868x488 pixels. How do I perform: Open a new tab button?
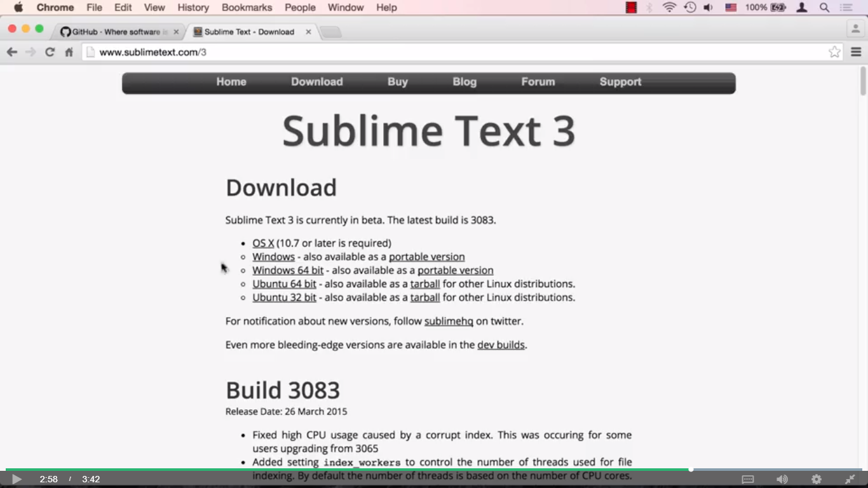[x=330, y=32]
